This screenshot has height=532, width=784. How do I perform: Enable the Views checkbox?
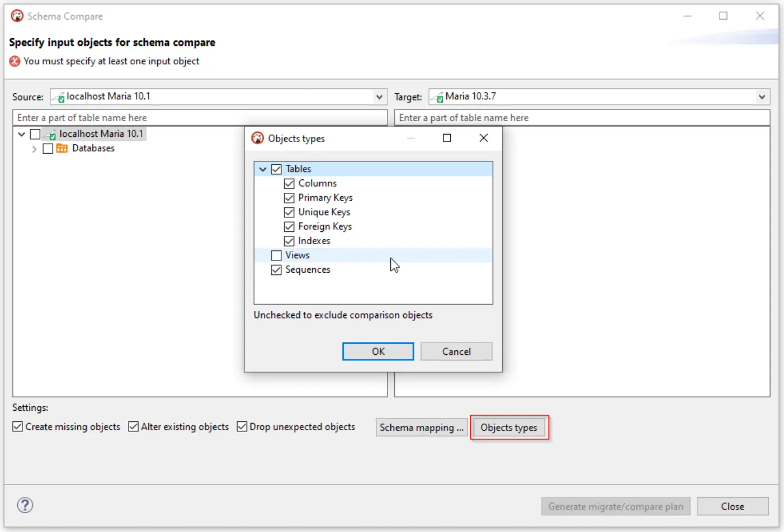coord(276,255)
